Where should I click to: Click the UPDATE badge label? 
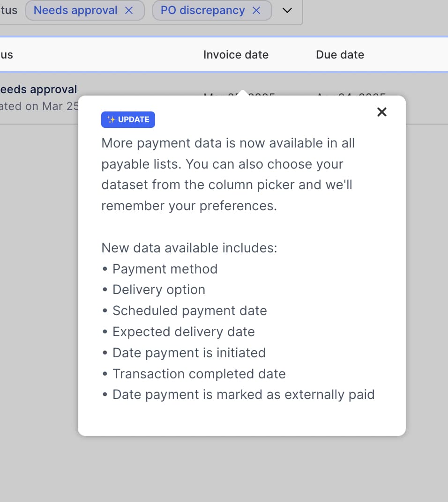click(133, 119)
